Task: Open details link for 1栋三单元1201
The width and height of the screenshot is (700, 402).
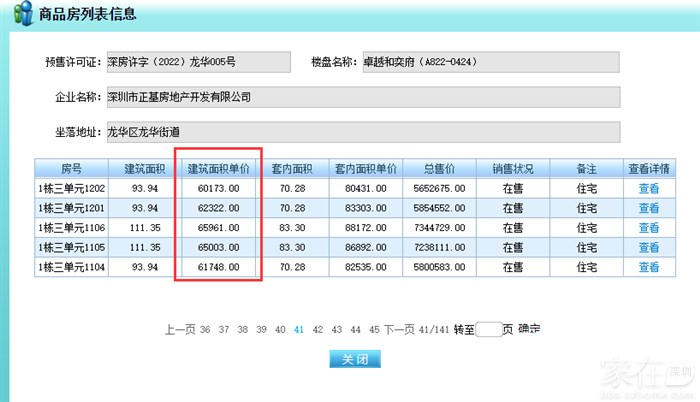Action: click(x=649, y=207)
